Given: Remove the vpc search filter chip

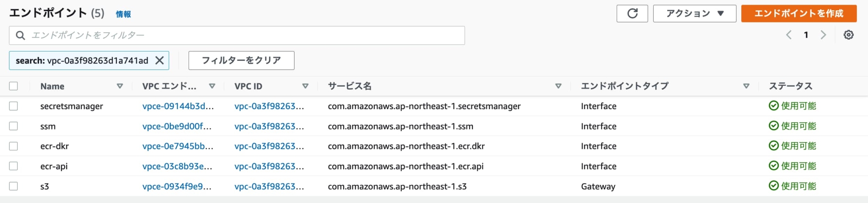Looking at the screenshot, I should click(x=159, y=60).
